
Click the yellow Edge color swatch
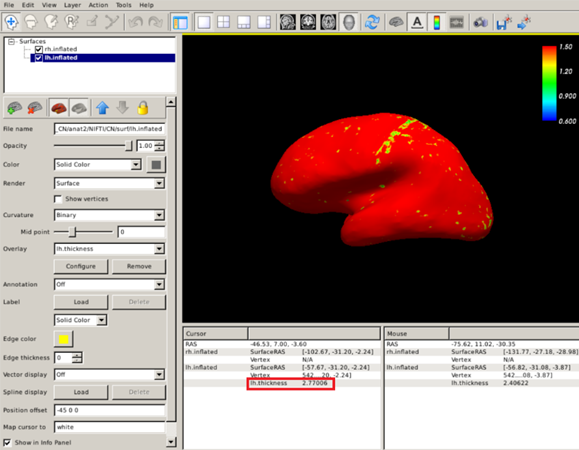pyautogui.click(x=64, y=339)
